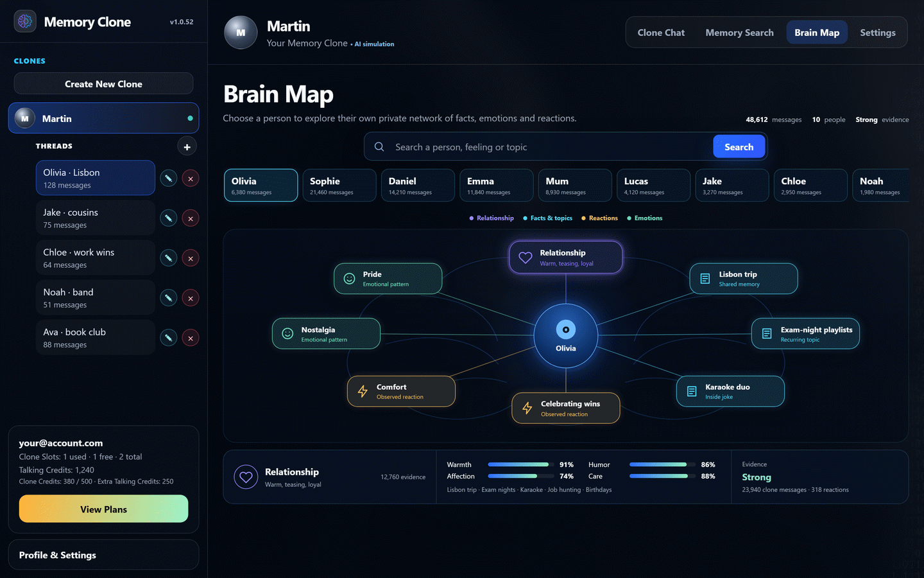This screenshot has width=924, height=578.
Task: Delete the Ava · book club thread
Action: pos(191,337)
